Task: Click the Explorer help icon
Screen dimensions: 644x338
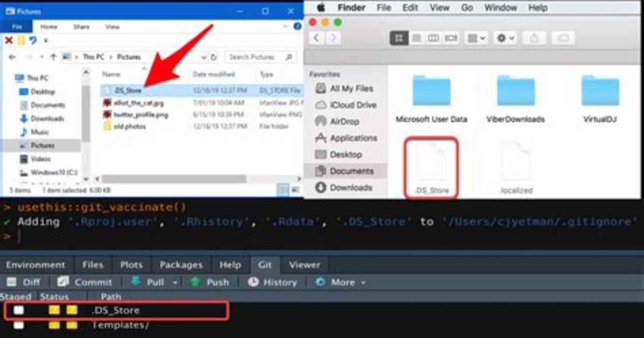Action: (x=297, y=26)
